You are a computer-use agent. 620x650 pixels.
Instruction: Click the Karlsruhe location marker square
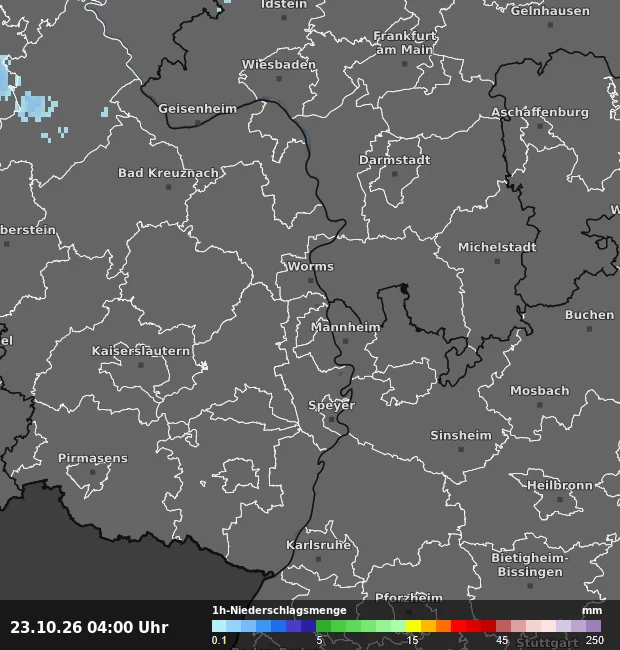point(319,559)
